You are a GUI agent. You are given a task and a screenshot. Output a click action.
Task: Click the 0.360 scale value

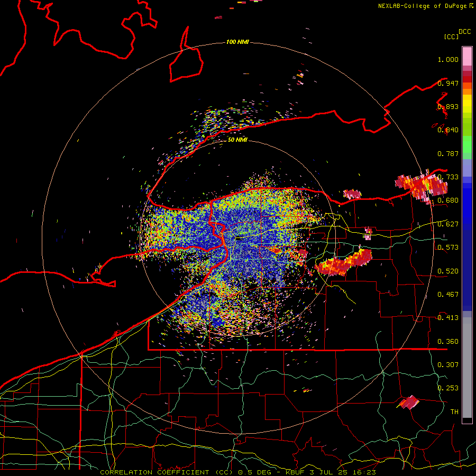[448, 342]
